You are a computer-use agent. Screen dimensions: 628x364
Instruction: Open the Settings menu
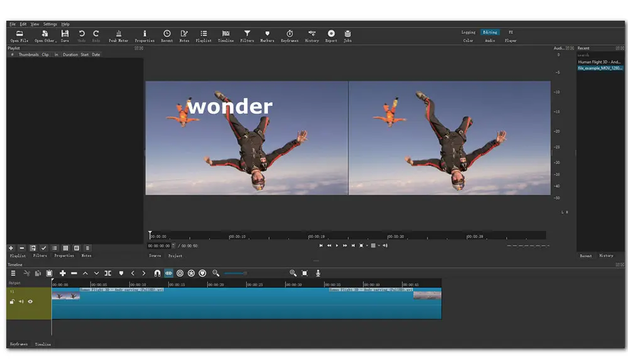pos(50,24)
